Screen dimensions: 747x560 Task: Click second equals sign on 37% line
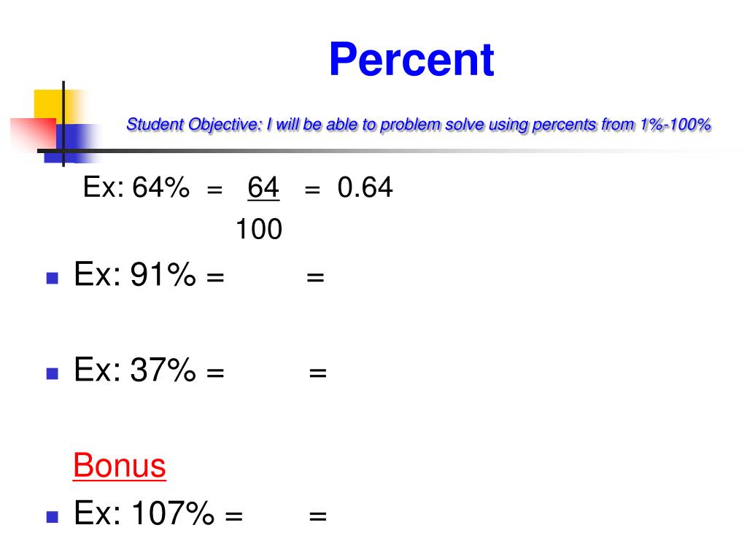point(318,373)
